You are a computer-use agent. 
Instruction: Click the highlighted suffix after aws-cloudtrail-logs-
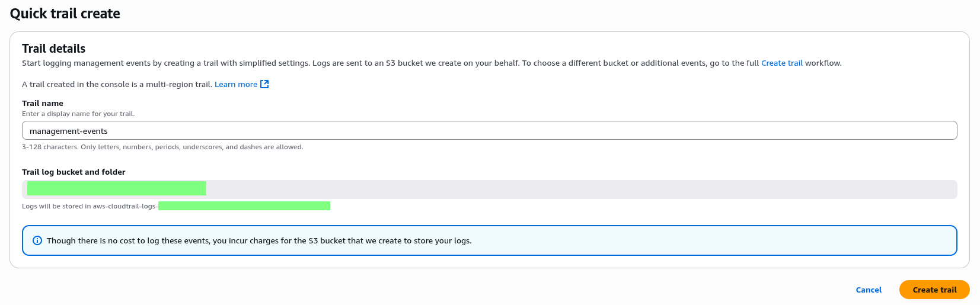click(x=244, y=206)
